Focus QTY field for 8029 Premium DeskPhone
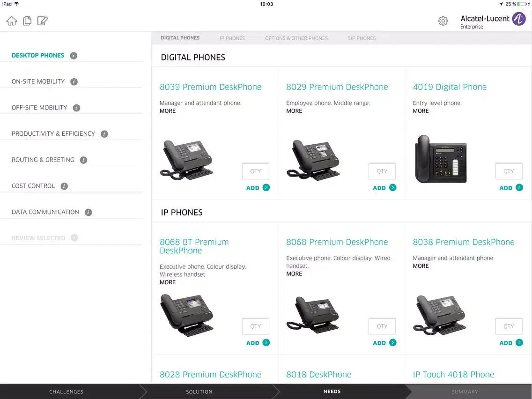Screen dimensions: 532x399 click(382, 171)
